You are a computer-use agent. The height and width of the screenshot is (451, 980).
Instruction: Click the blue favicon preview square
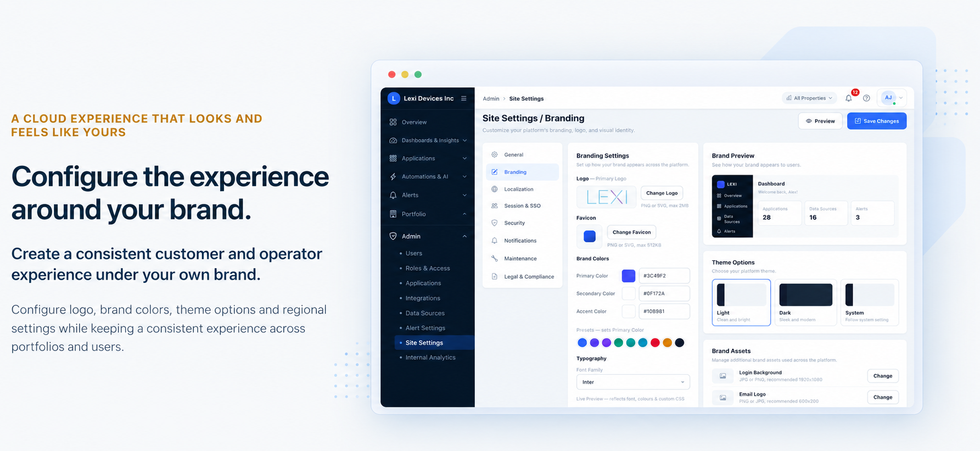[x=590, y=236]
